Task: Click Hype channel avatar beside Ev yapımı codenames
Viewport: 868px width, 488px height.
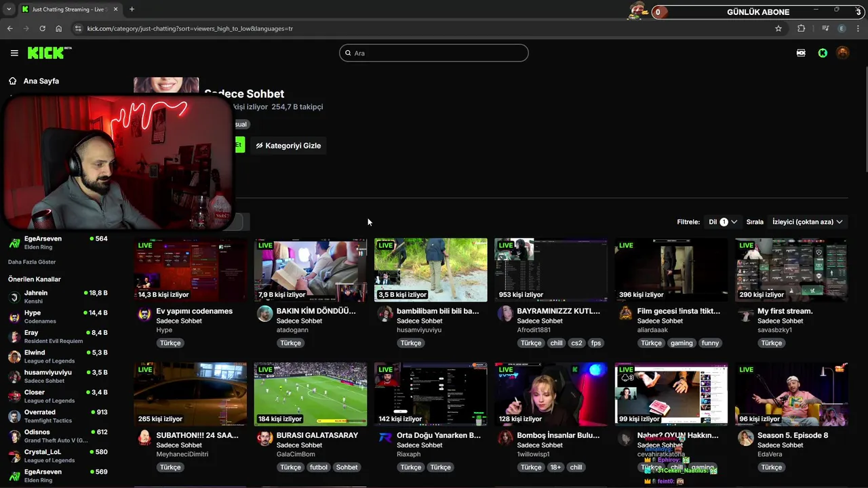Action: click(144, 314)
